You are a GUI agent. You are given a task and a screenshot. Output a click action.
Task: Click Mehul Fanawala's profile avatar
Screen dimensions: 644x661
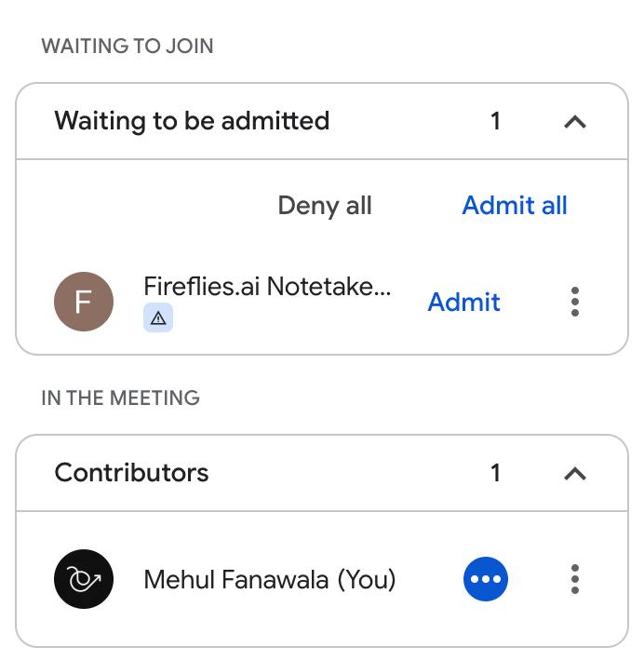point(84,579)
